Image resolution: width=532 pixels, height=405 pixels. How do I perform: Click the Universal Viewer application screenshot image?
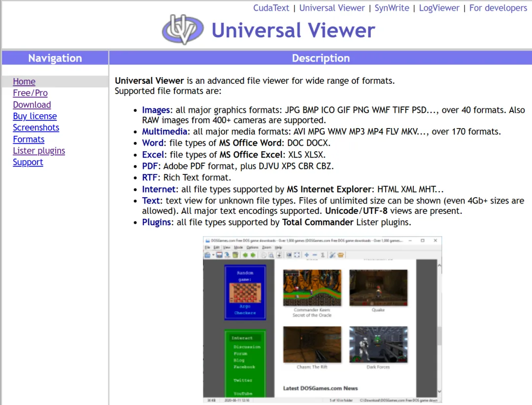coord(322,320)
